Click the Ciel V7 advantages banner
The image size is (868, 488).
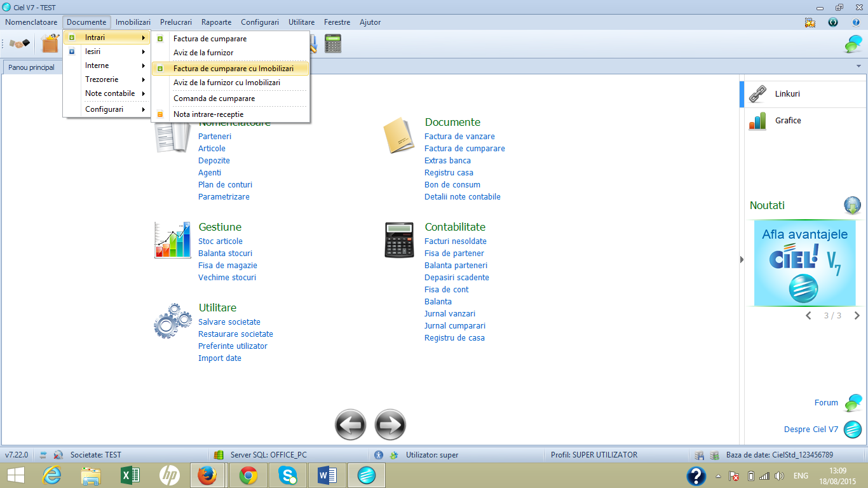click(804, 263)
